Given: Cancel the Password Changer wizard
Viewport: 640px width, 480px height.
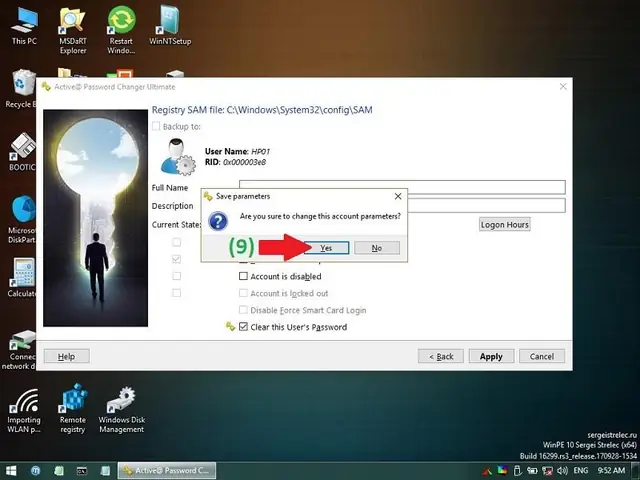Looking at the screenshot, I should pyautogui.click(x=542, y=356).
